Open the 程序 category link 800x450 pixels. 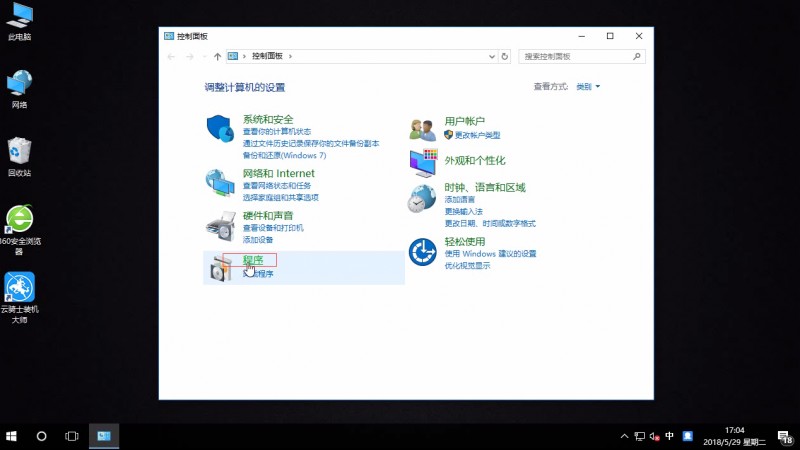tap(253, 260)
